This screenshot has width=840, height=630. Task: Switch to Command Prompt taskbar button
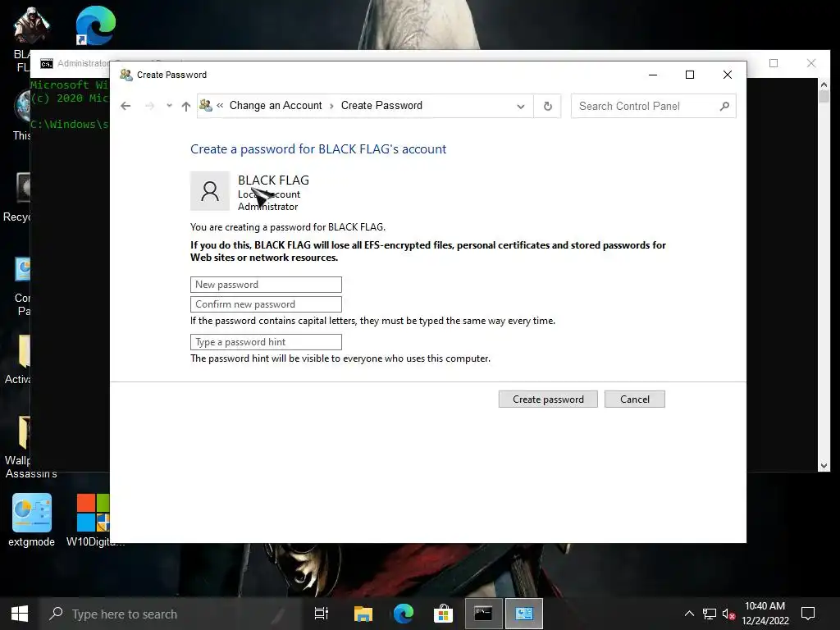(483, 614)
